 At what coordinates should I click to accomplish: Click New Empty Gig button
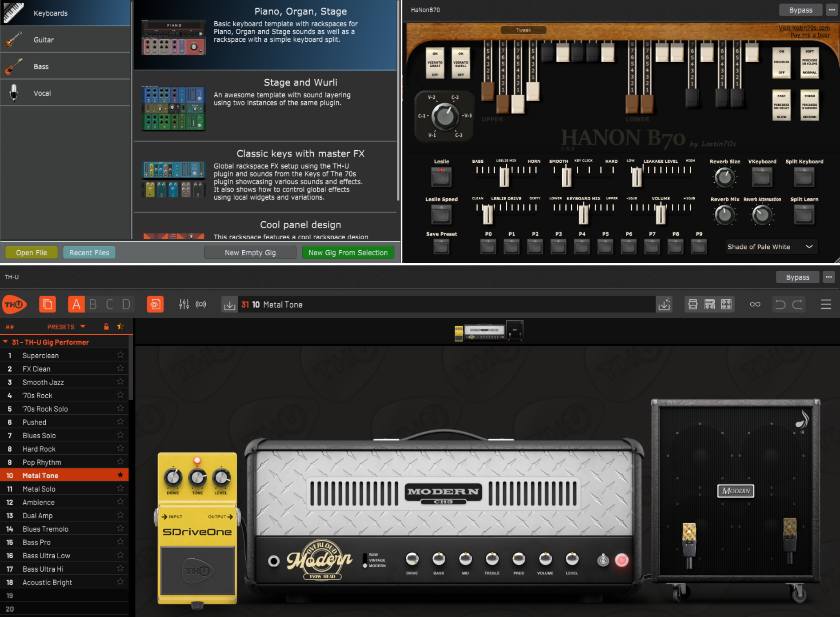(250, 252)
